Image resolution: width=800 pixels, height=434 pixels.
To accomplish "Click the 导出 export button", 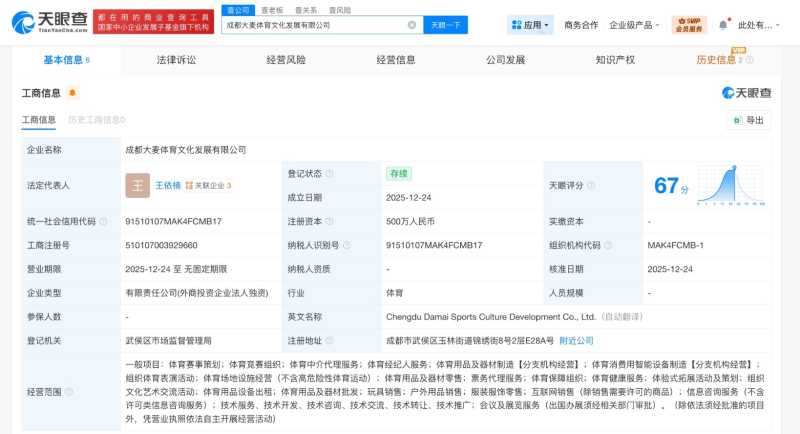I will click(x=748, y=120).
